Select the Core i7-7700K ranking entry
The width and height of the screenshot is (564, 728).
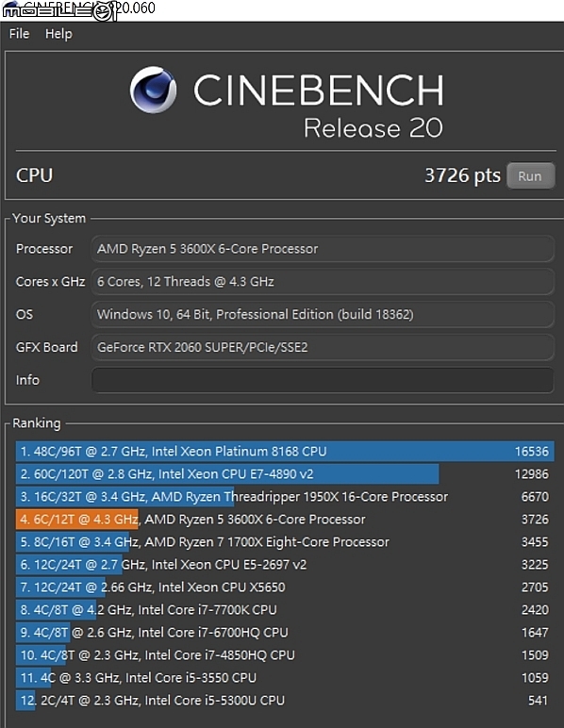pos(285,609)
